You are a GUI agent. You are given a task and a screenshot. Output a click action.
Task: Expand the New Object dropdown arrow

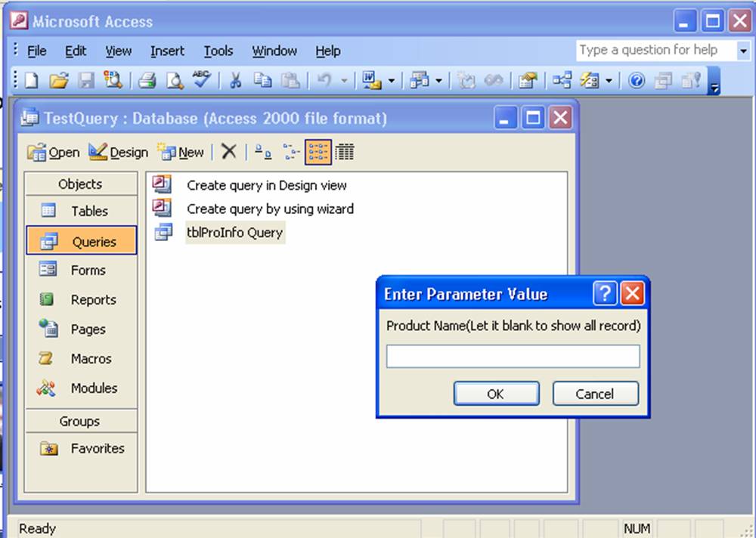pos(609,81)
